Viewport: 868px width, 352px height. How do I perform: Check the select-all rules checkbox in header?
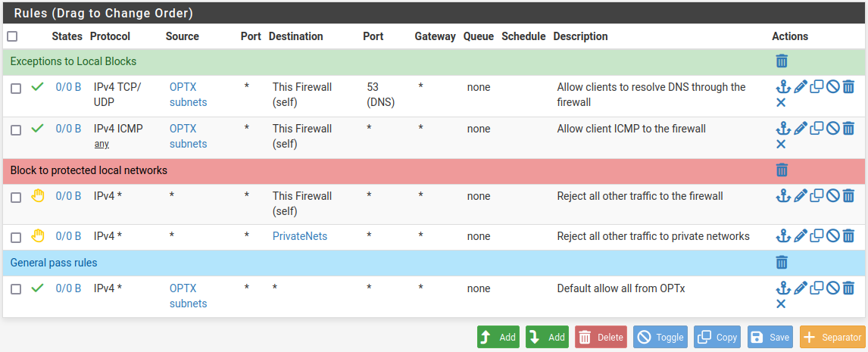[x=12, y=36]
